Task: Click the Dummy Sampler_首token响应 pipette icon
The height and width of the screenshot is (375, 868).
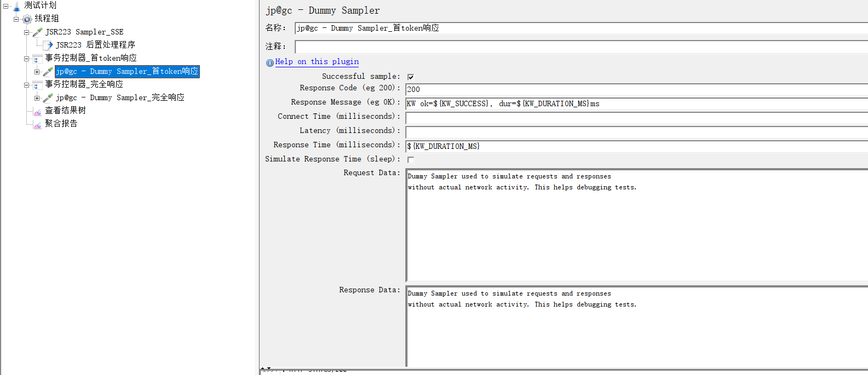Action: tap(48, 72)
